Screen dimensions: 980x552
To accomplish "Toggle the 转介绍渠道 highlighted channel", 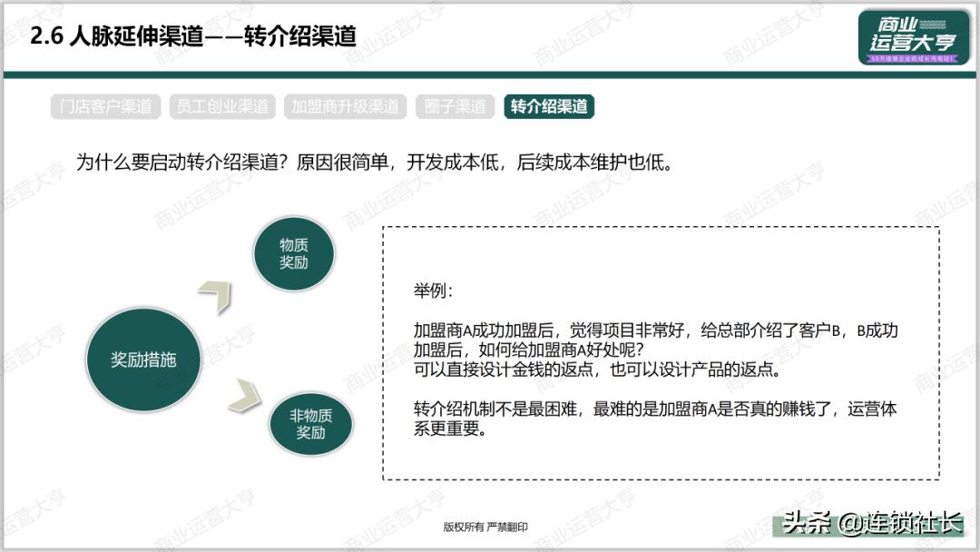I will [x=549, y=106].
